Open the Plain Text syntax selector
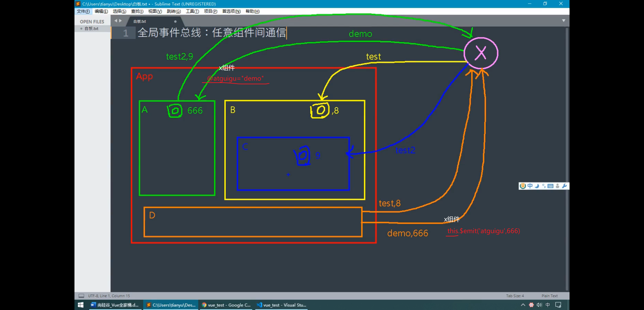This screenshot has width=644, height=310. [x=549, y=296]
